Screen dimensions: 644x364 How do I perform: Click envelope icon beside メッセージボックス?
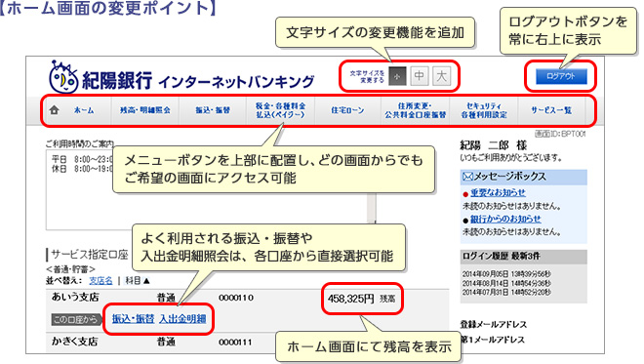[x=467, y=177]
